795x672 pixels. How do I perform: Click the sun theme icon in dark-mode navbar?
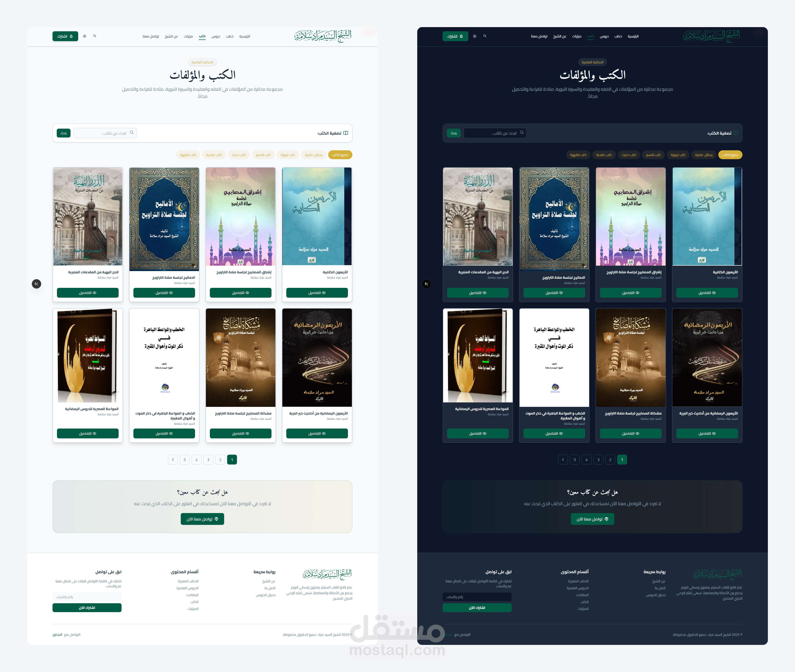pyautogui.click(x=474, y=36)
